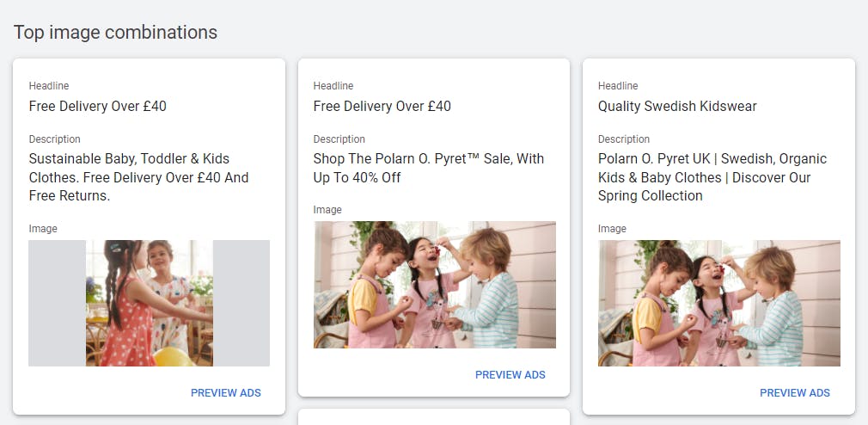Click Free Delivery Over £40 headline in middle card
The height and width of the screenshot is (425, 868).
(x=382, y=106)
